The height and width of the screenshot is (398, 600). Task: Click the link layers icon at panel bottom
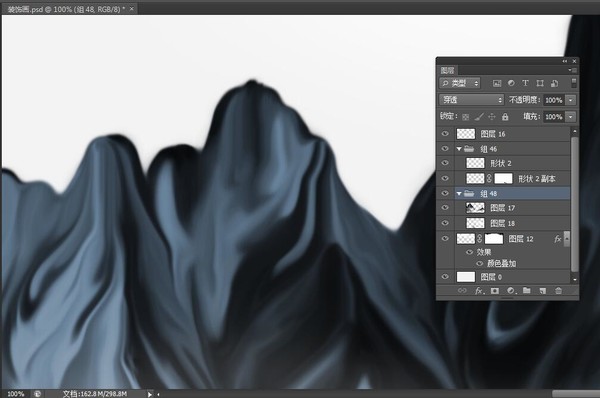pyautogui.click(x=462, y=291)
